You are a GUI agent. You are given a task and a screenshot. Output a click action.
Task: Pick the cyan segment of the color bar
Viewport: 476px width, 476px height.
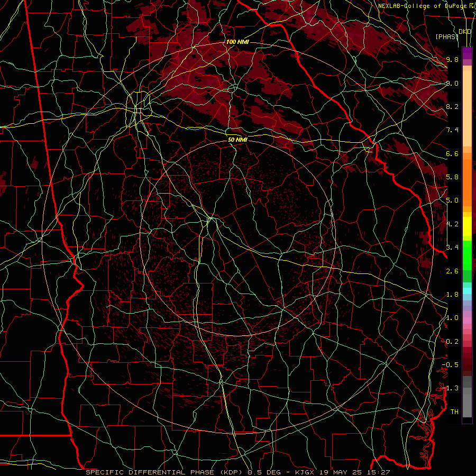click(x=467, y=291)
